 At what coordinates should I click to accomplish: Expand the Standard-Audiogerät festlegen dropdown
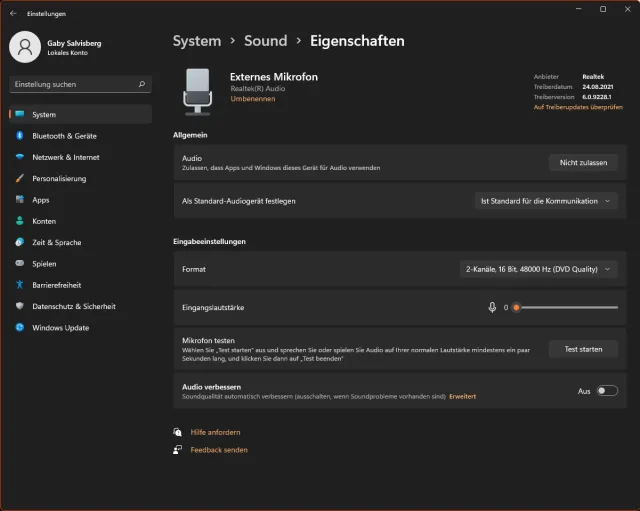[546, 201]
